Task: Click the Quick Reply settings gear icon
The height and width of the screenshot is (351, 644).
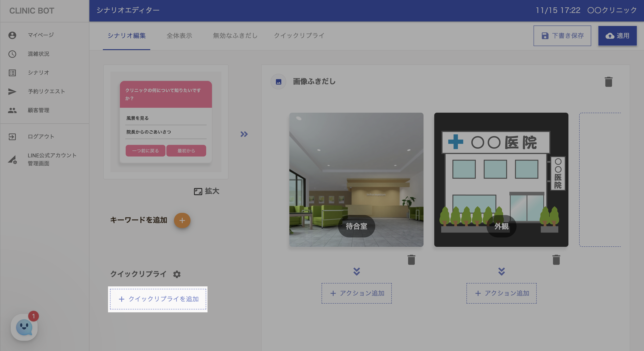Action: [x=177, y=274]
